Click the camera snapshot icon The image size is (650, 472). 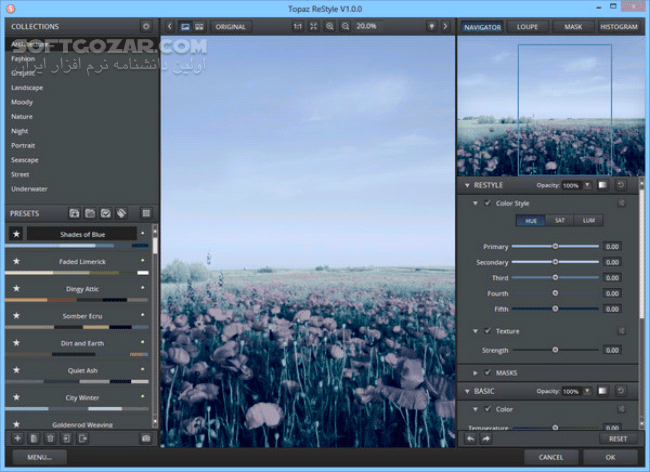(146, 438)
